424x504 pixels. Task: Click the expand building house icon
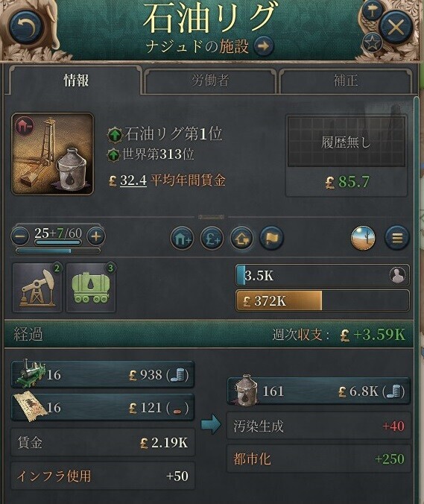[x=182, y=238]
